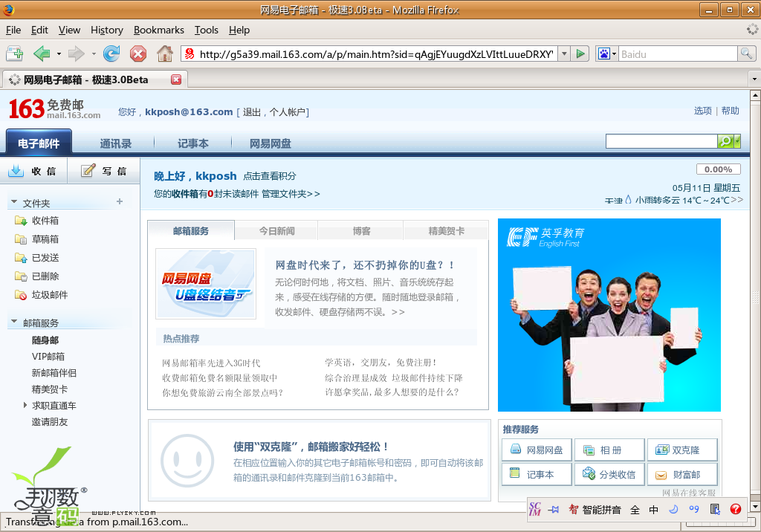Image resolution: width=761 pixels, height=532 pixels.
Task: Click the IME setup keyboard icon
Action: point(715,509)
